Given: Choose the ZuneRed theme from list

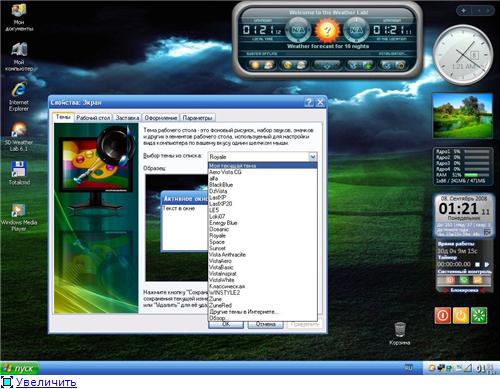Looking at the screenshot, I should coord(220,305).
